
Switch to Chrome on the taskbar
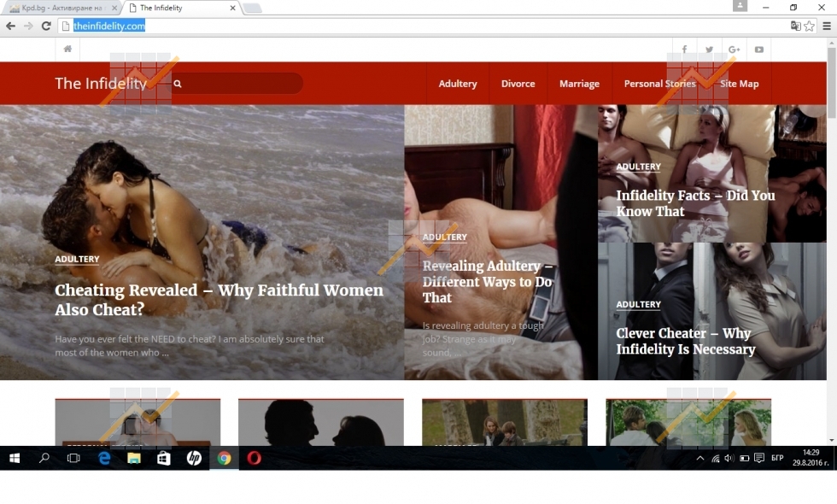click(x=224, y=458)
